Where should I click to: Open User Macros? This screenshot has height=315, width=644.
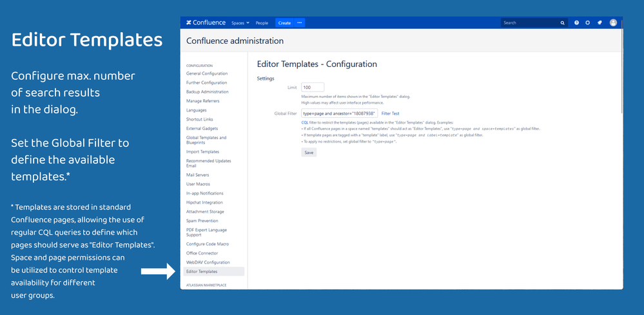point(198,184)
